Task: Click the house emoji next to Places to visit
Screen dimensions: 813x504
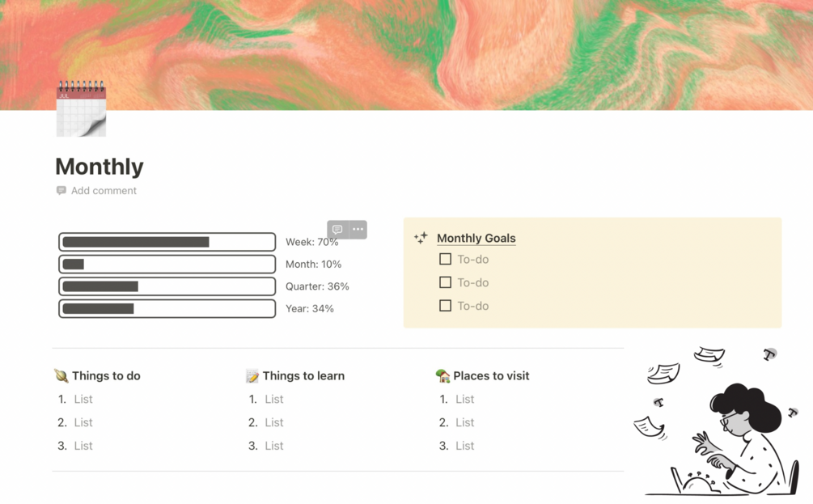Action: (442, 375)
